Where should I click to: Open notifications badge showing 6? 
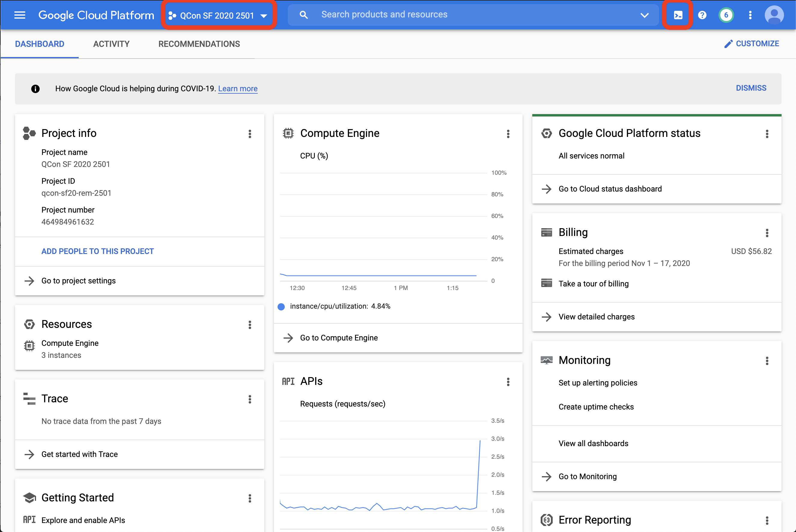click(726, 15)
